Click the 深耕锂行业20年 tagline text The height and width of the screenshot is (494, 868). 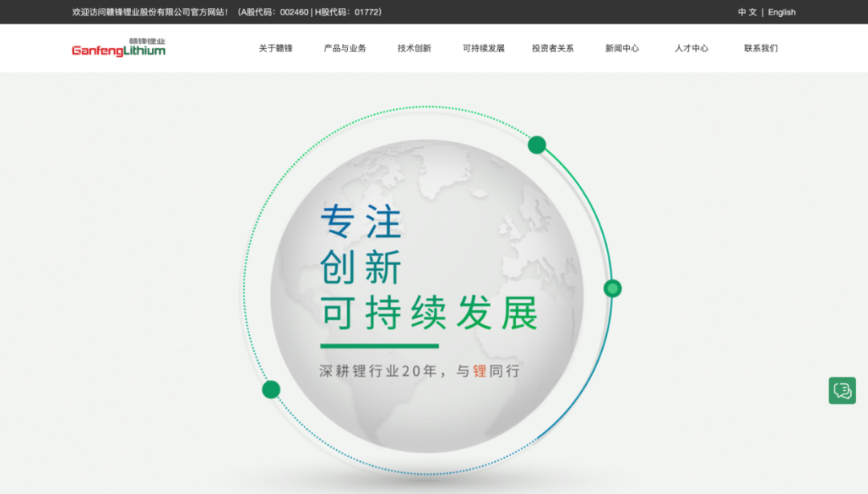[420, 372]
